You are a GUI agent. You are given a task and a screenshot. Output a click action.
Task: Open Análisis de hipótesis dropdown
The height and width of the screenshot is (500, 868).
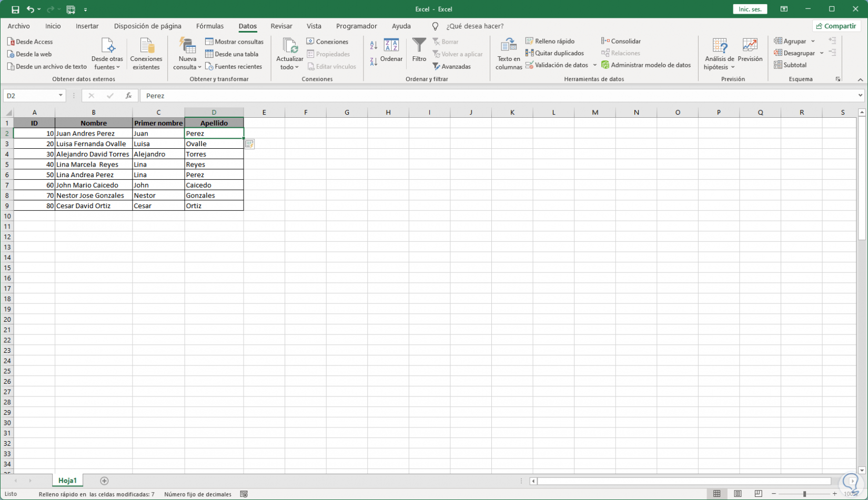[719, 54]
